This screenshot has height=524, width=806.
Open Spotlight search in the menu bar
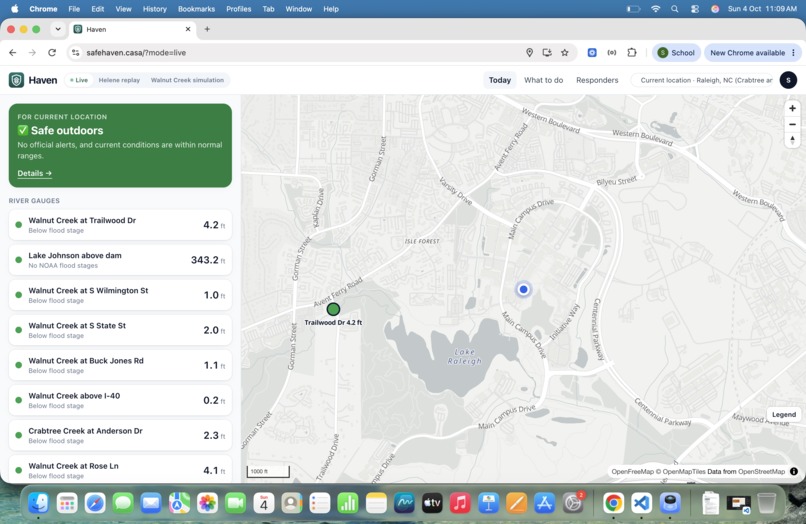pyautogui.click(x=674, y=9)
